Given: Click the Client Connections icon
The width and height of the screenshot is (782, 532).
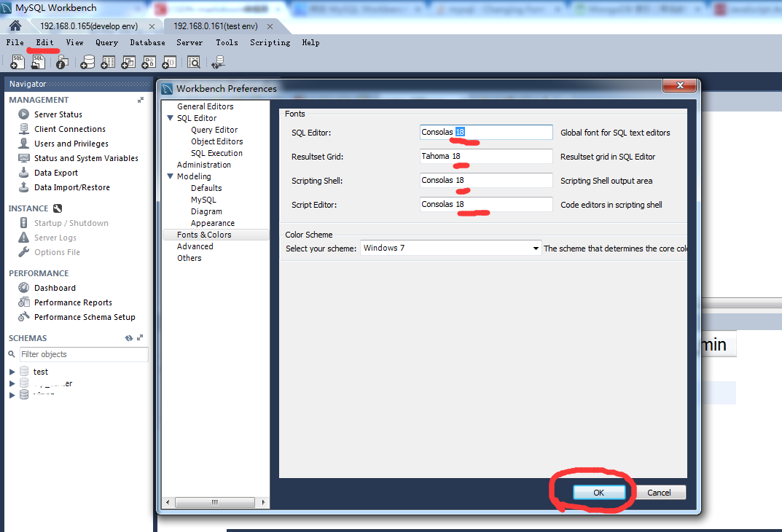Looking at the screenshot, I should tap(23, 129).
